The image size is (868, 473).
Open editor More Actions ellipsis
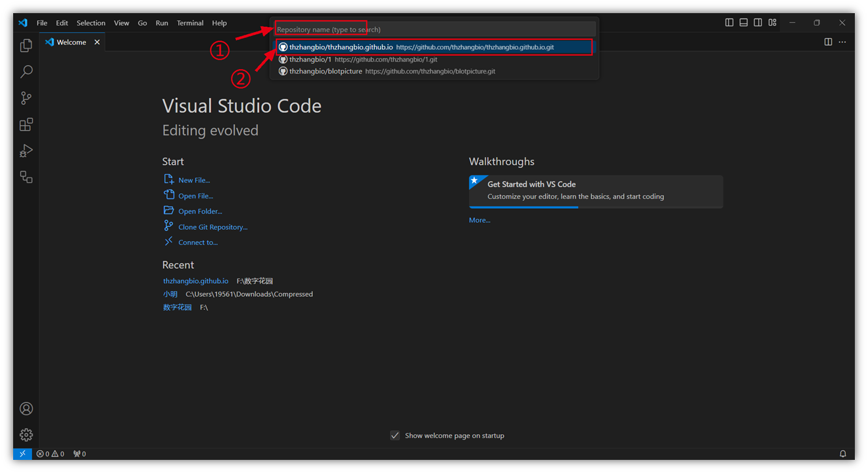842,42
